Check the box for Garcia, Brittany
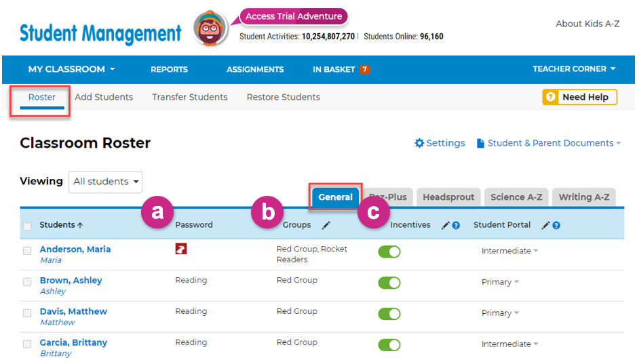This screenshot has height=364, width=637. (x=27, y=344)
